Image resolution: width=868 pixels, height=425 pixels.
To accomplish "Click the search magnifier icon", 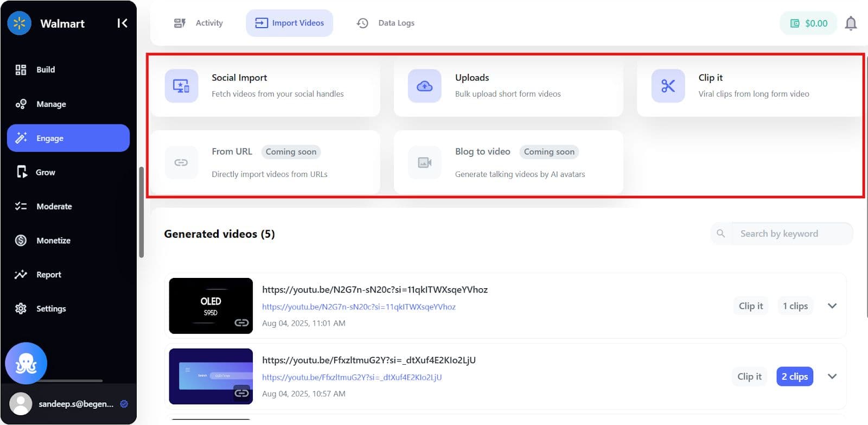I will click(x=720, y=233).
